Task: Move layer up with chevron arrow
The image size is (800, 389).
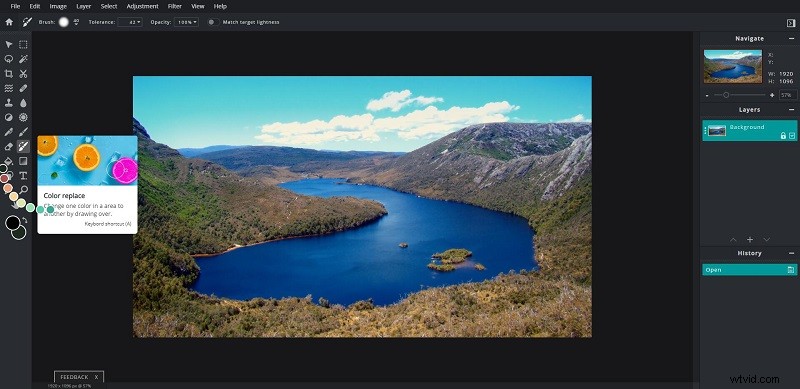Action: (x=733, y=239)
